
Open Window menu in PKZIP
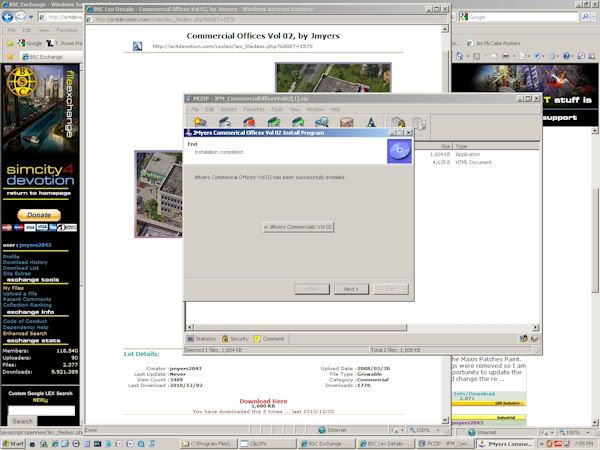click(x=315, y=109)
